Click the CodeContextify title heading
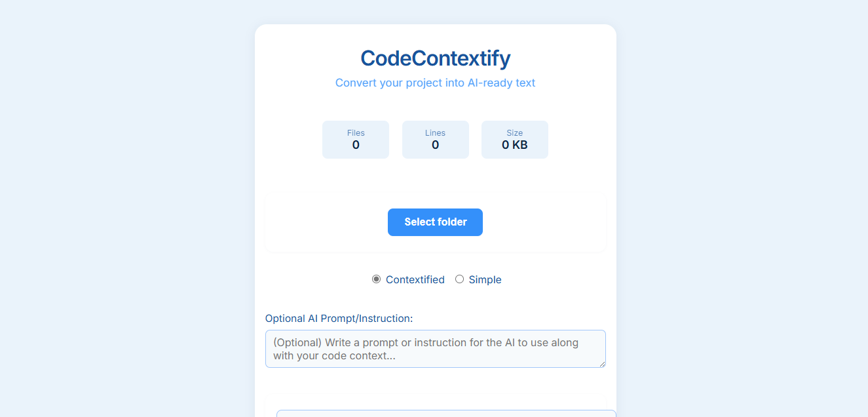Image resolution: width=868 pixels, height=417 pixels. coord(435,58)
